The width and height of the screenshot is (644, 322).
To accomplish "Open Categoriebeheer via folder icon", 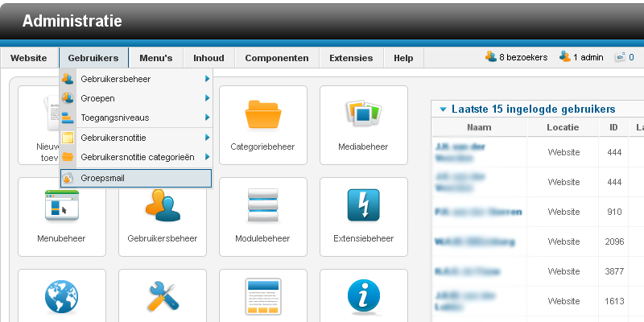I will tap(263, 114).
